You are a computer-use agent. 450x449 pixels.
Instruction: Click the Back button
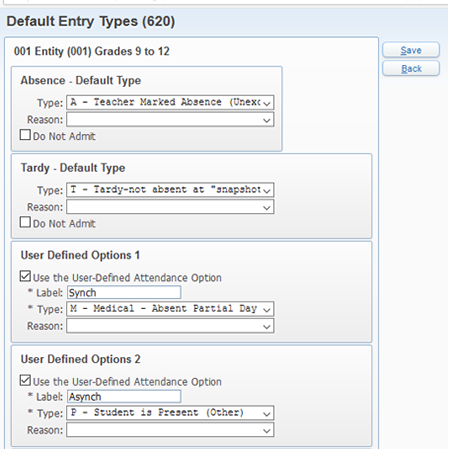(x=411, y=69)
